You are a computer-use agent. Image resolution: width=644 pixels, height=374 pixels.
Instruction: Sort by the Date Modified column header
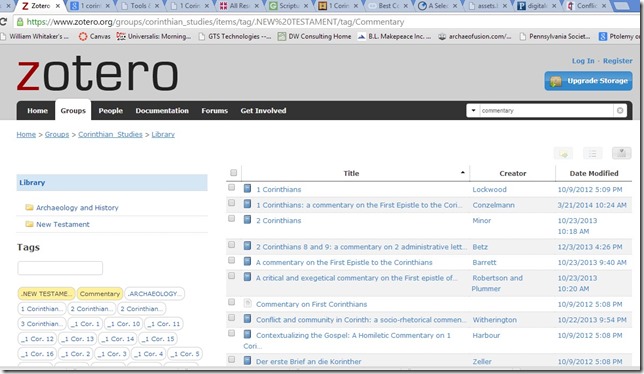pos(594,173)
